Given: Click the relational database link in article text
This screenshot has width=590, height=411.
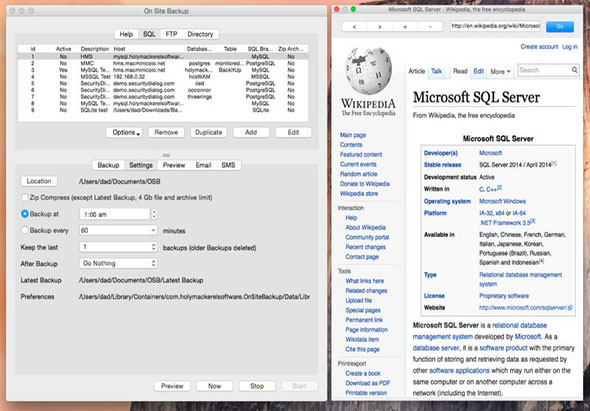Looking at the screenshot, I should (519, 325).
